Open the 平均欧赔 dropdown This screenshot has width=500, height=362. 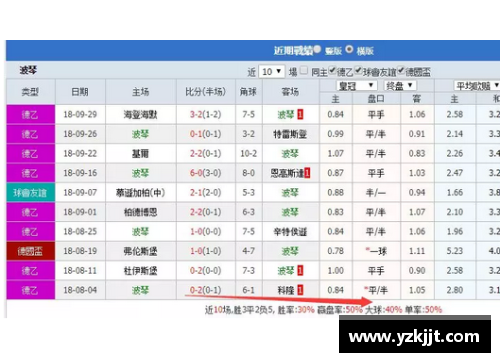click(477, 86)
